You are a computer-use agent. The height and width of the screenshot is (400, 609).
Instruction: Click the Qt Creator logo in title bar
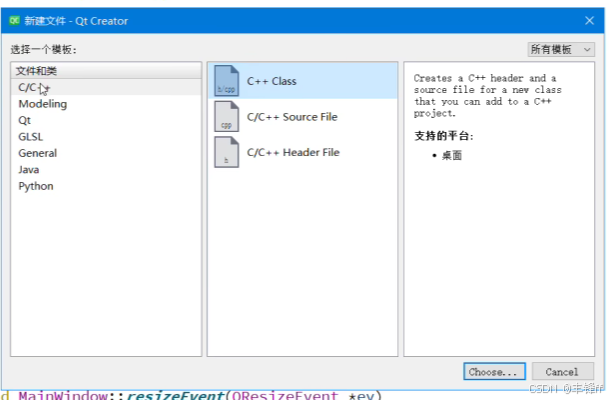pyautogui.click(x=14, y=21)
